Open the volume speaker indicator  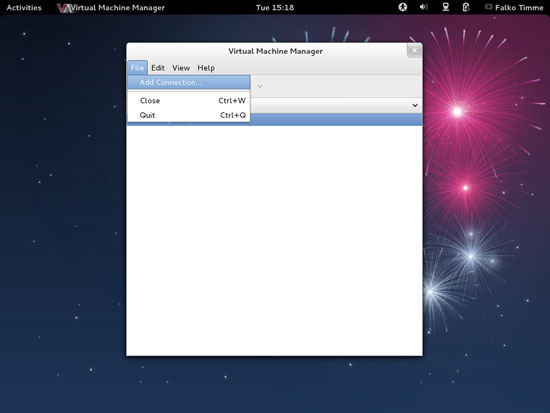pyautogui.click(x=424, y=7)
